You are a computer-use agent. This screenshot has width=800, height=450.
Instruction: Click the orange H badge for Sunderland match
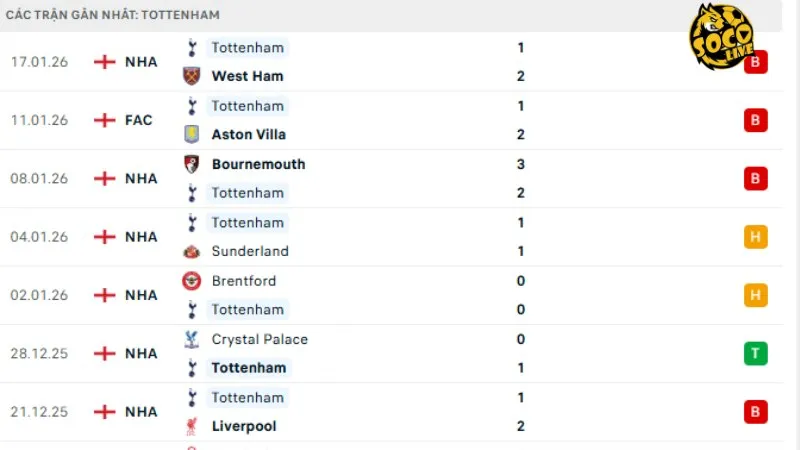[x=755, y=237]
